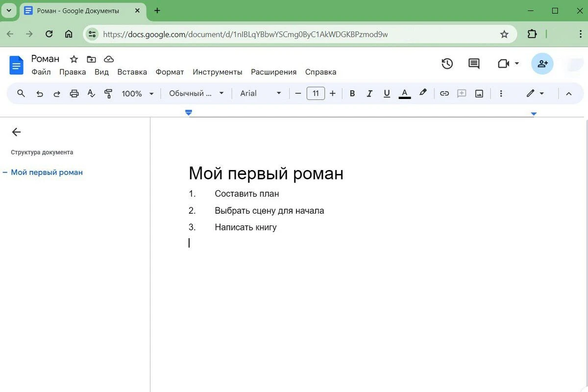Open the Файл menu
Image resolution: width=588 pixels, height=392 pixels.
pyautogui.click(x=41, y=72)
